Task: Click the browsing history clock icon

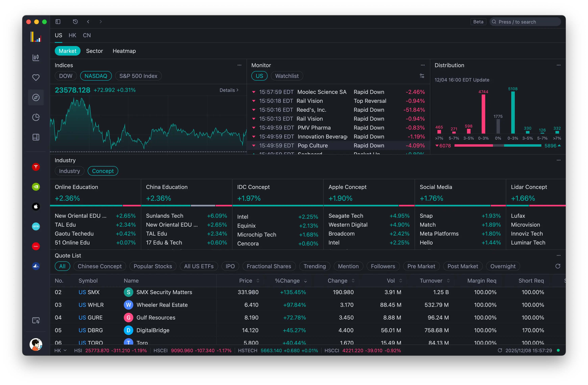Action: pos(75,21)
